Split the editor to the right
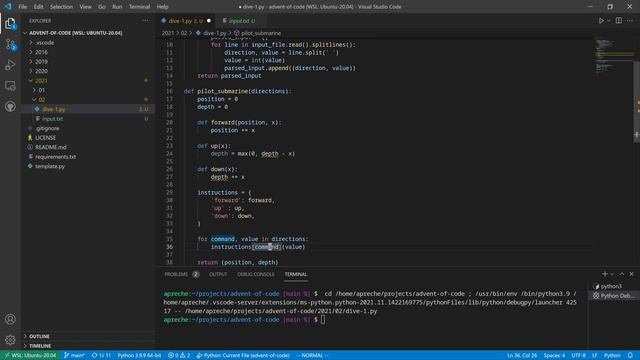 click(619, 21)
